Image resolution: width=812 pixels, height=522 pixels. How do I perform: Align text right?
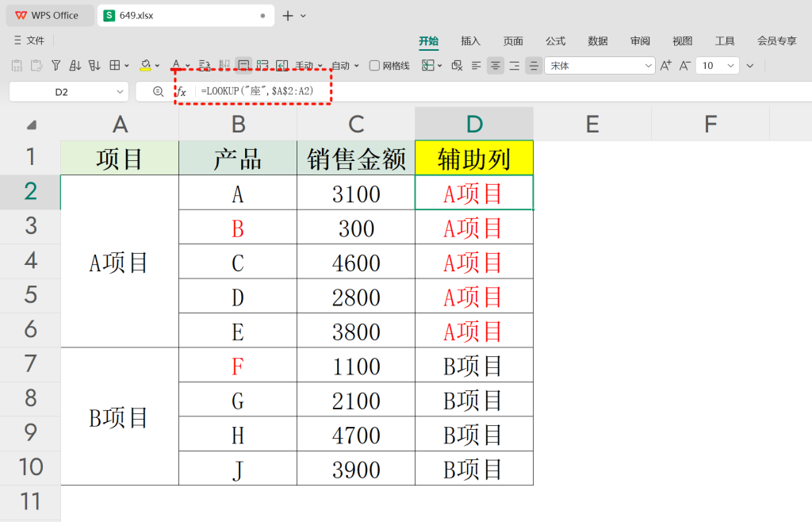(514, 66)
